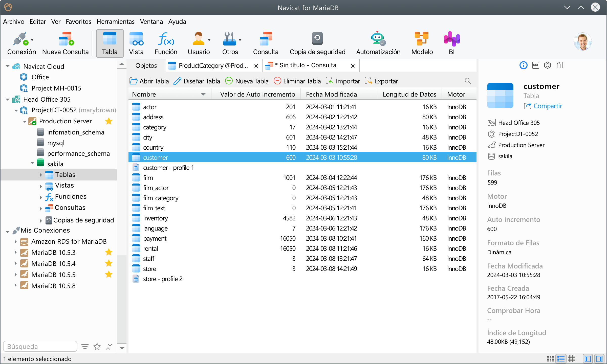Select the customer - profile 1 item
Screen dimensions: 607x364
point(302,168)
